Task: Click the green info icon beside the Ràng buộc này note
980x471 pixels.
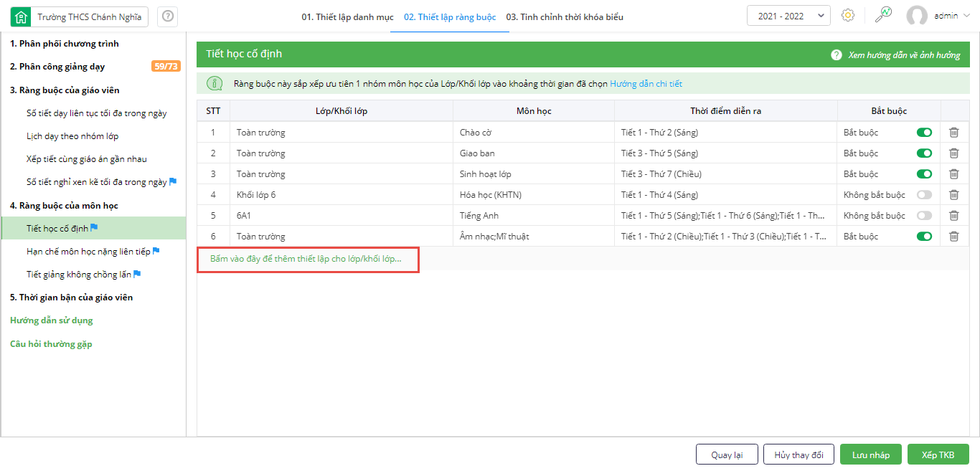Action: click(215, 84)
